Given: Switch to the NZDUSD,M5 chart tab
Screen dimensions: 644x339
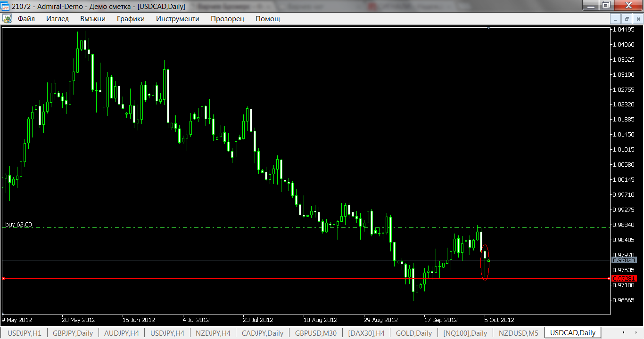Looking at the screenshot, I should click(519, 333).
